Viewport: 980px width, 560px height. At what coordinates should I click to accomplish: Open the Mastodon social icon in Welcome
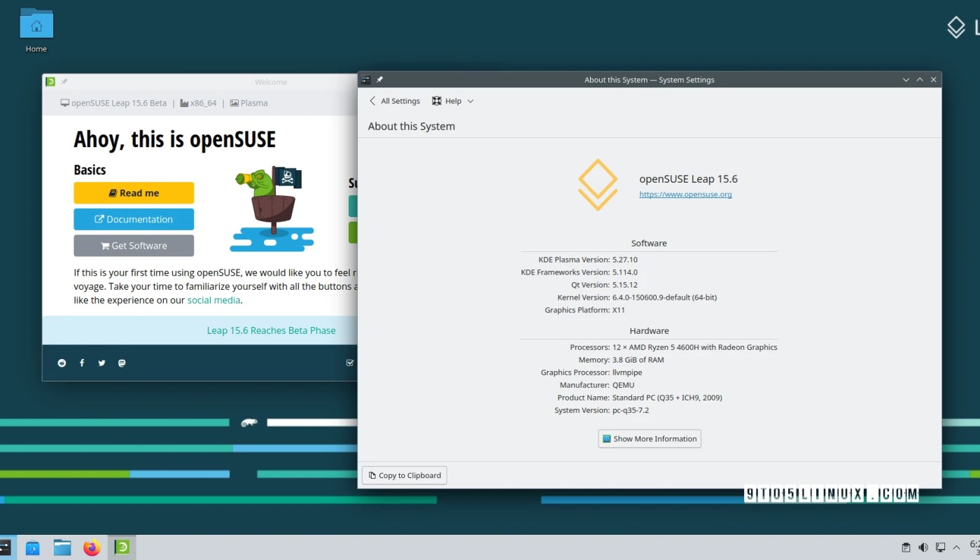click(x=122, y=363)
